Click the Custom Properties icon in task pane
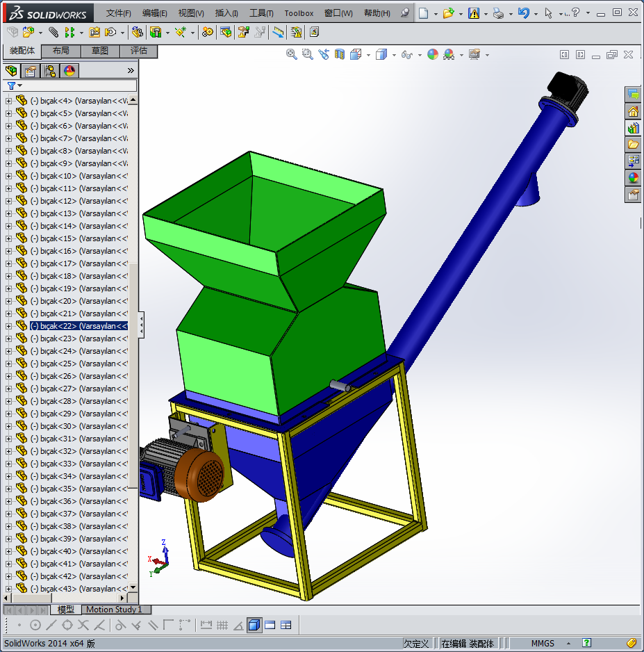Viewport: 644px width, 652px height. [x=633, y=195]
